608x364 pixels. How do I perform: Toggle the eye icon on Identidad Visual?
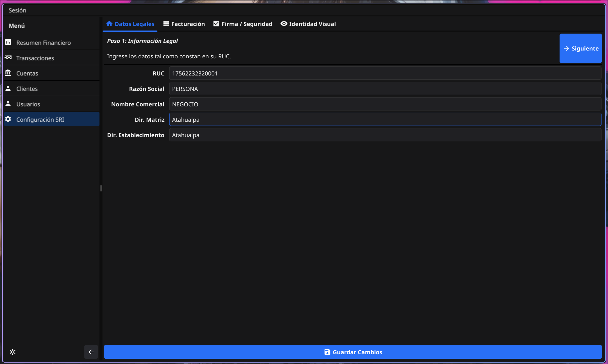(284, 24)
